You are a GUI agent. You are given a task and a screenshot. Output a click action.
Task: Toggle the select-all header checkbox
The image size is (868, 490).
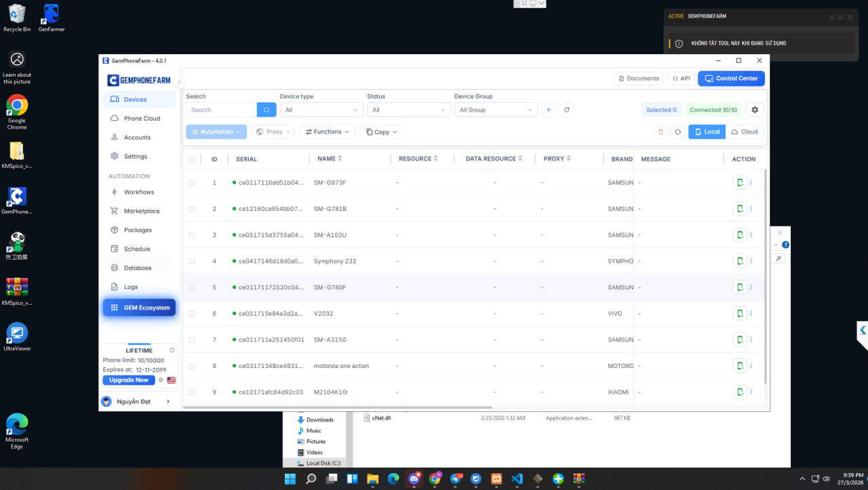point(192,159)
